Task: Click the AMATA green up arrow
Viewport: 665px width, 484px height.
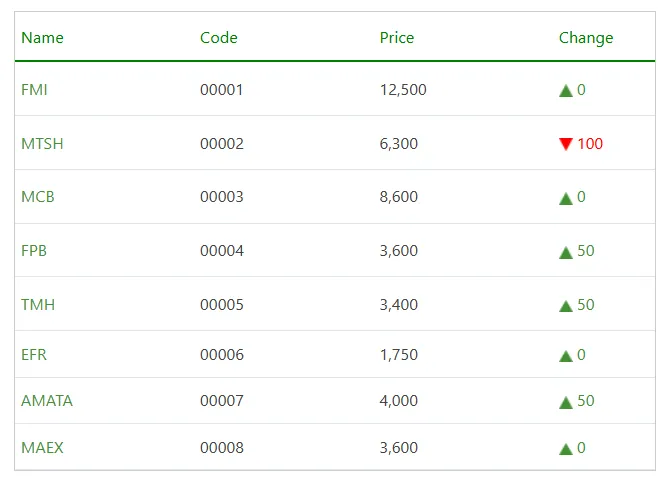Action: click(566, 402)
